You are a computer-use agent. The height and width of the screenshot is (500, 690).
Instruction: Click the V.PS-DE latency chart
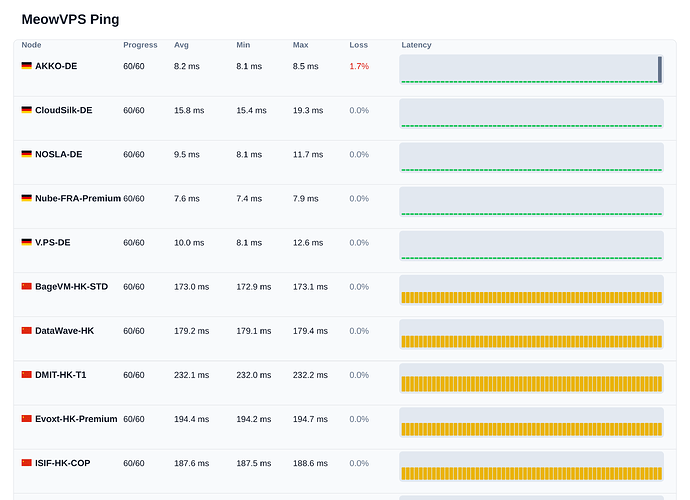531,246
